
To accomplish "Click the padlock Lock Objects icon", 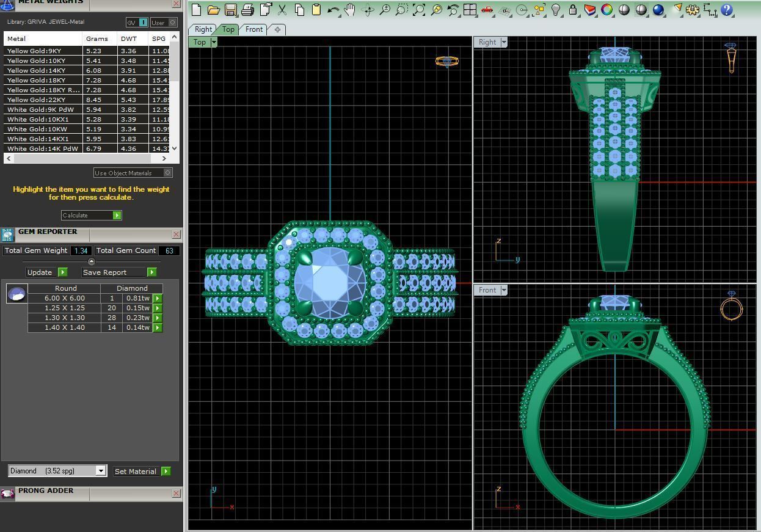I will click(x=573, y=10).
